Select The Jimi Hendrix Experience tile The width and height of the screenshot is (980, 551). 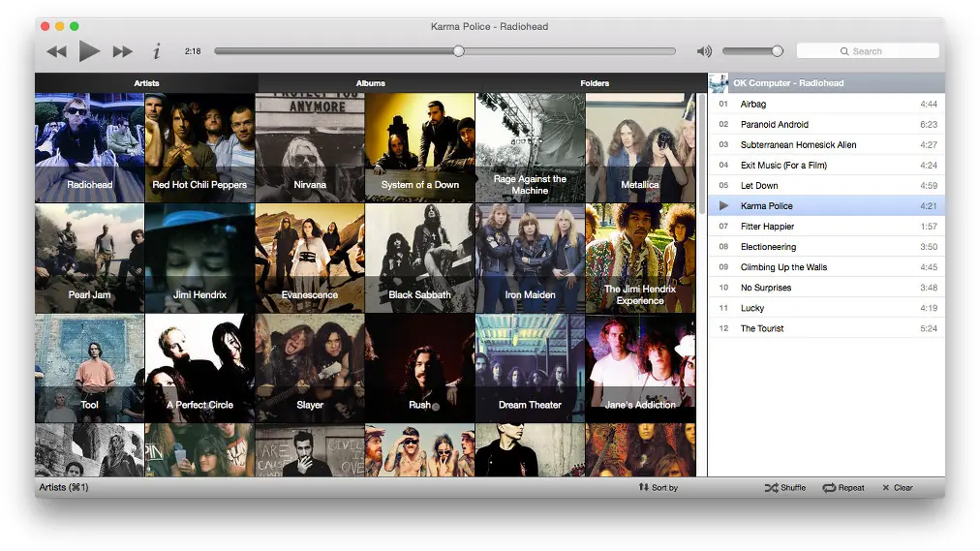point(641,258)
